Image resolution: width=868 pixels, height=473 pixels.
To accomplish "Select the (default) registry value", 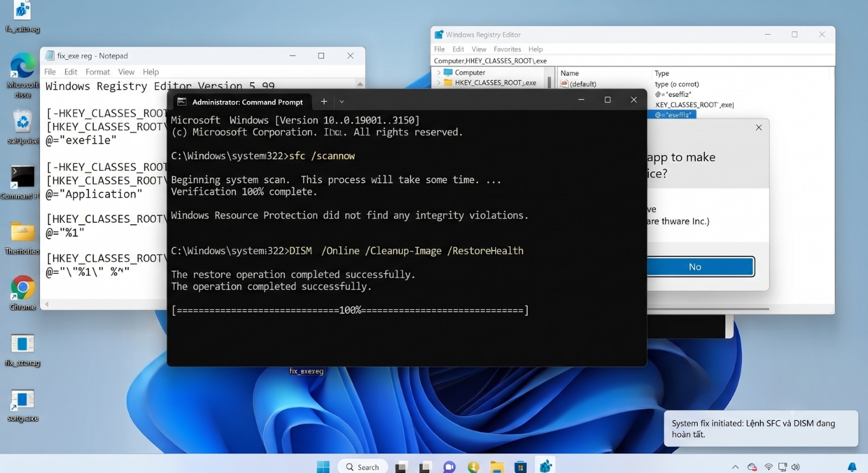I will pyautogui.click(x=583, y=84).
